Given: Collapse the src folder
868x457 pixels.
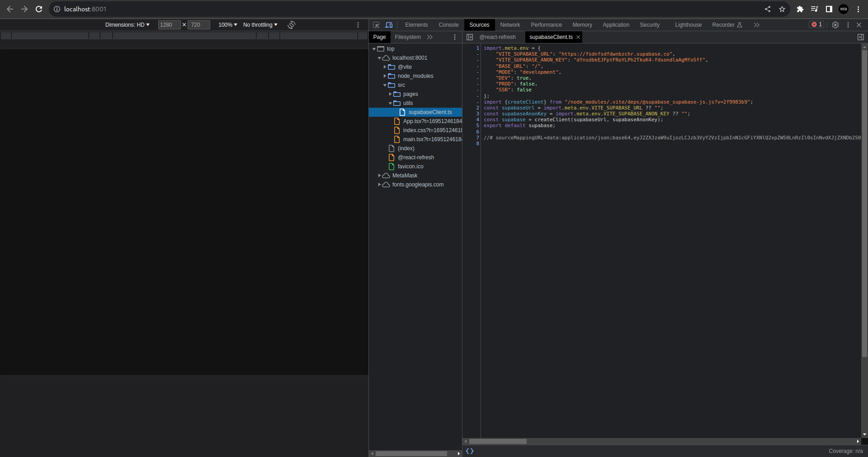Looking at the screenshot, I should tap(385, 85).
